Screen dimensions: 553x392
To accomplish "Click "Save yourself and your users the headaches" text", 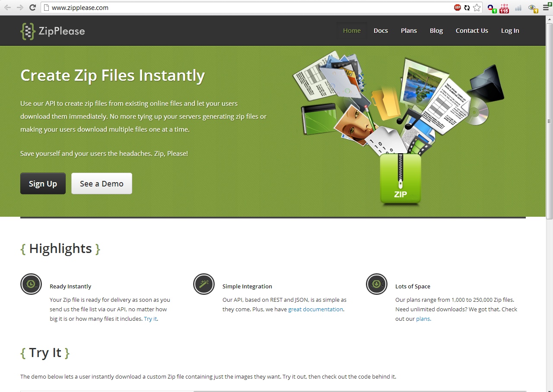I will (x=104, y=153).
